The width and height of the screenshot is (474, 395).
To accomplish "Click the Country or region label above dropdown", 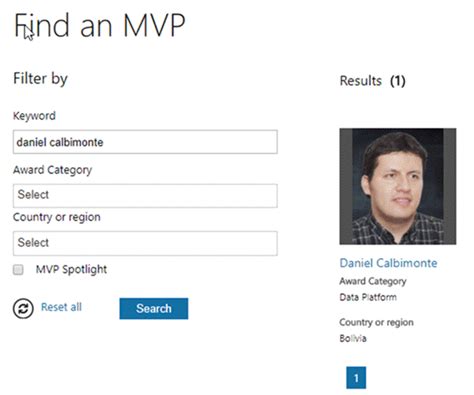I will coord(57,217).
